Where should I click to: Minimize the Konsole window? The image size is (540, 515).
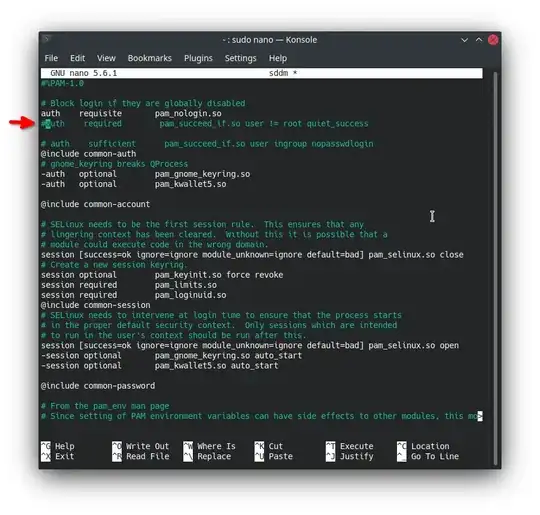(x=464, y=40)
